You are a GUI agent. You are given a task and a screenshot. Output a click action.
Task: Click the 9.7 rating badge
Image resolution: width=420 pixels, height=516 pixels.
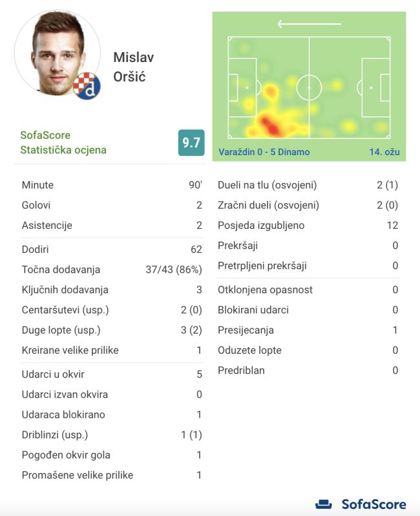click(x=191, y=143)
